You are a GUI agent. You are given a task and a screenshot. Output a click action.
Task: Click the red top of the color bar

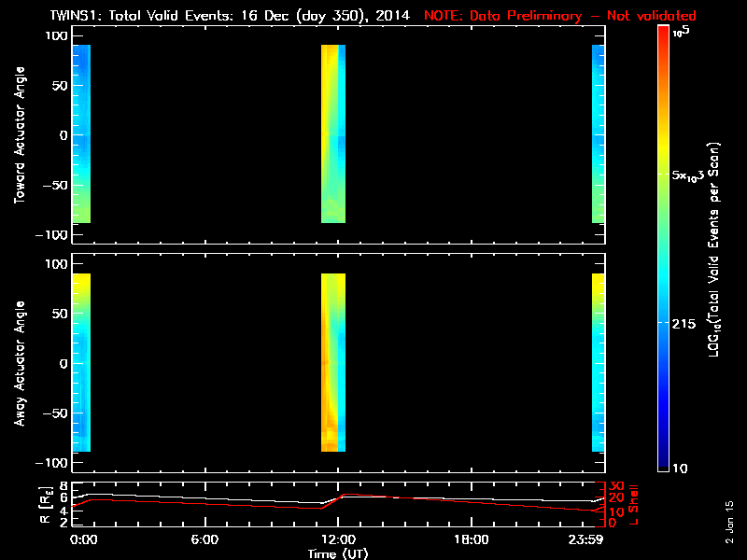pyautogui.click(x=663, y=37)
